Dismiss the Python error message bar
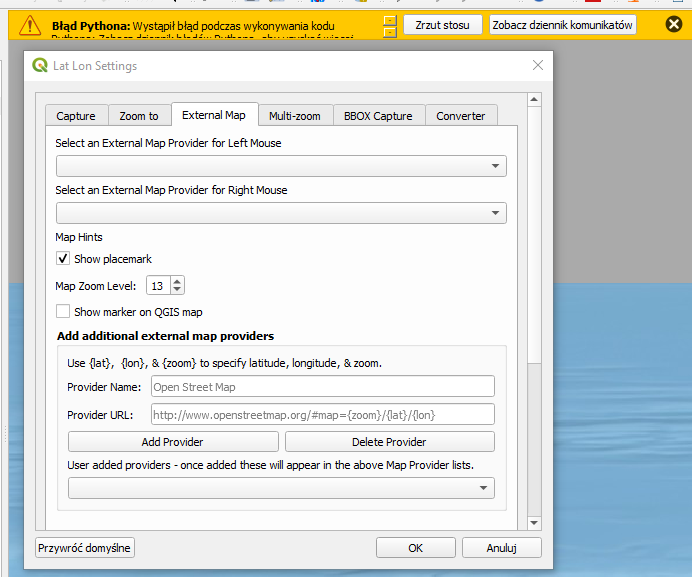The image size is (692, 577). pyautogui.click(x=674, y=24)
